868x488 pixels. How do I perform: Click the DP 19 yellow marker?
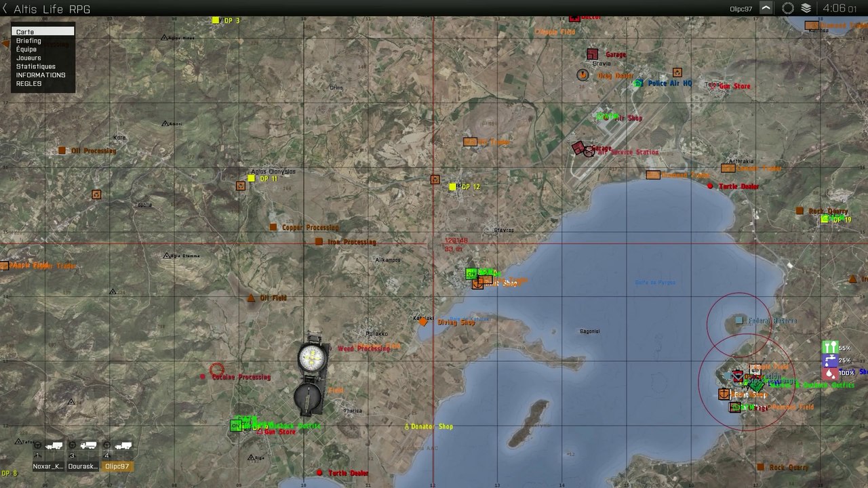pos(825,220)
